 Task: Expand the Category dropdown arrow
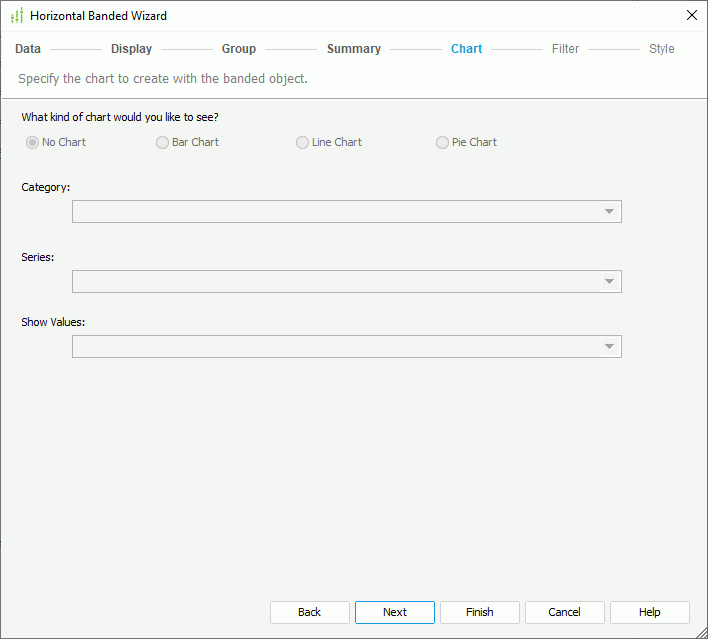pyautogui.click(x=608, y=212)
